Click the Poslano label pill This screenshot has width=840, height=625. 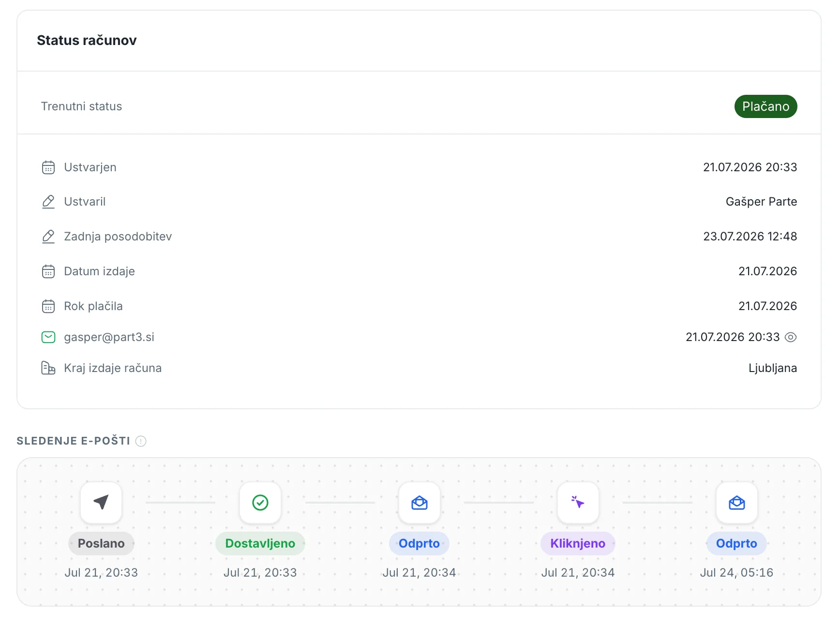[101, 544]
